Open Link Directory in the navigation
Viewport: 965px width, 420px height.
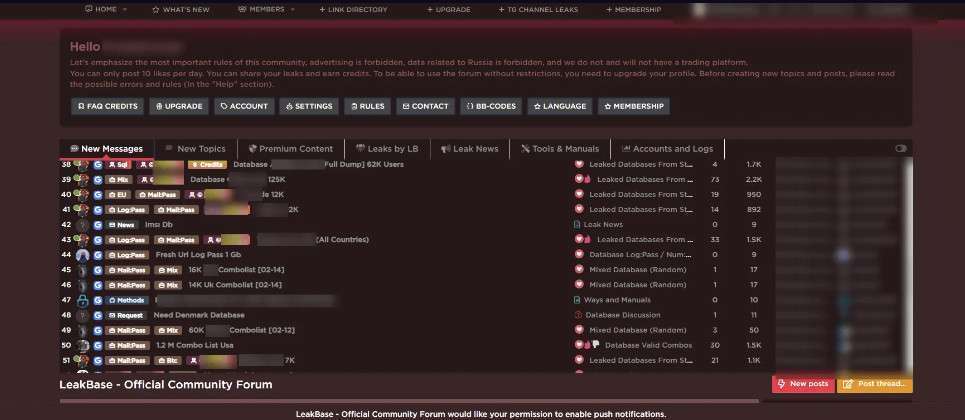point(353,10)
